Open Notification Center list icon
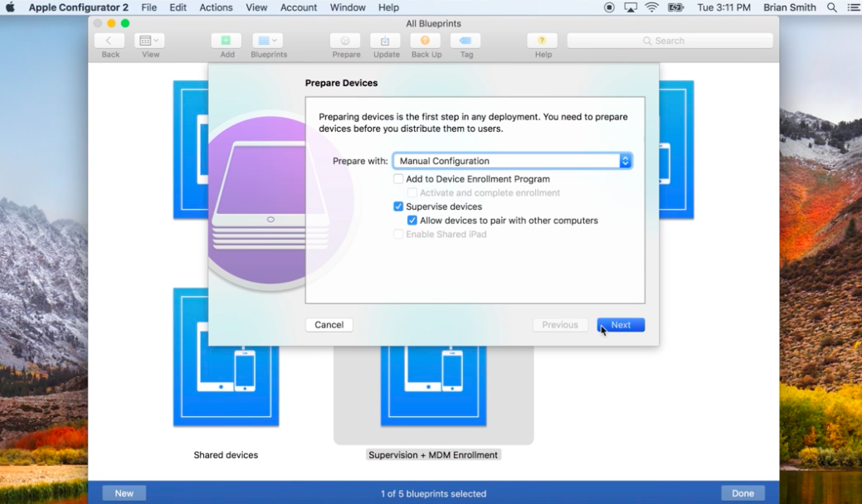 coord(853,7)
